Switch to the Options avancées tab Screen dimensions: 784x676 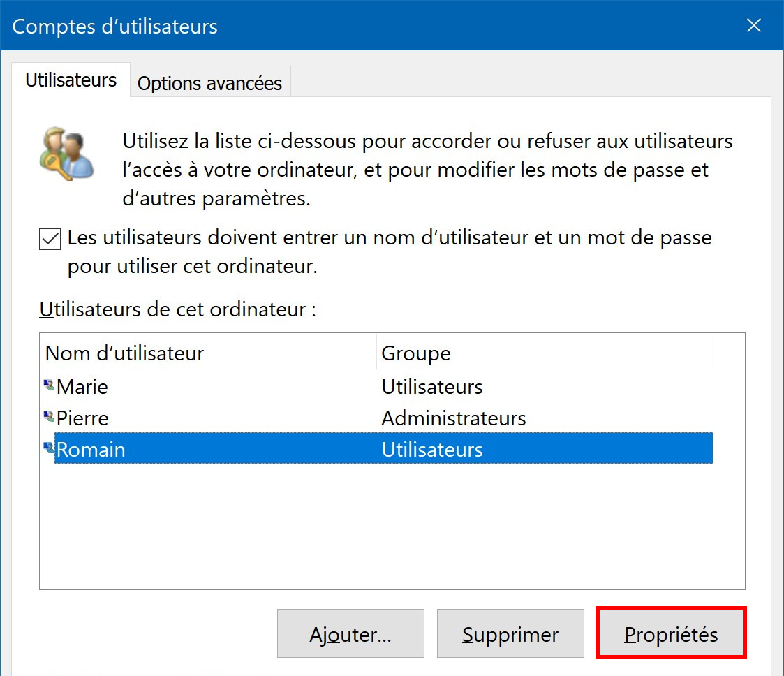(210, 82)
